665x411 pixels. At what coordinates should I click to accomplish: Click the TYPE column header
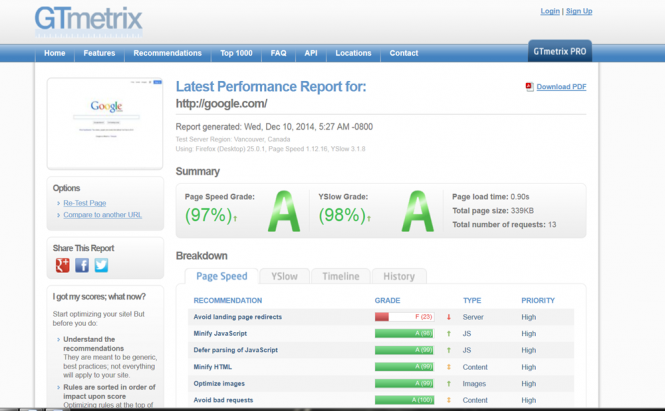click(472, 300)
